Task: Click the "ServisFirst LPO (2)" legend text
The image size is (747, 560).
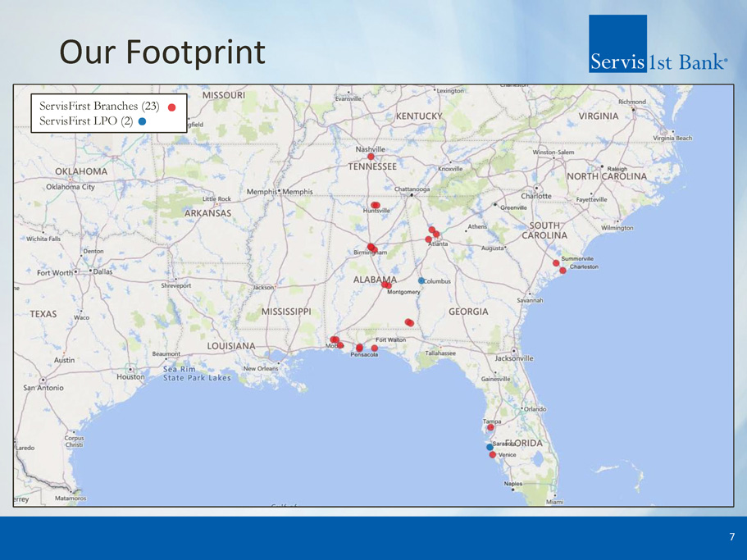Action: 86,121
